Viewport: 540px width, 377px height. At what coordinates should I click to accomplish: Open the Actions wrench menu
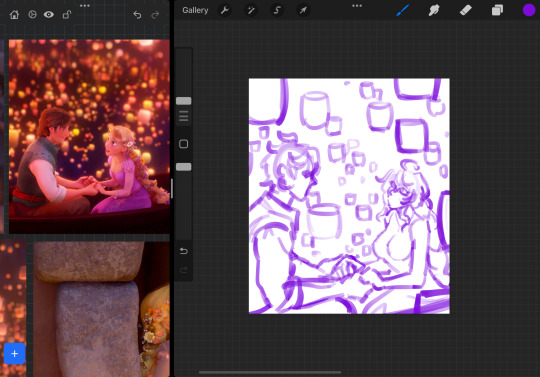click(225, 10)
